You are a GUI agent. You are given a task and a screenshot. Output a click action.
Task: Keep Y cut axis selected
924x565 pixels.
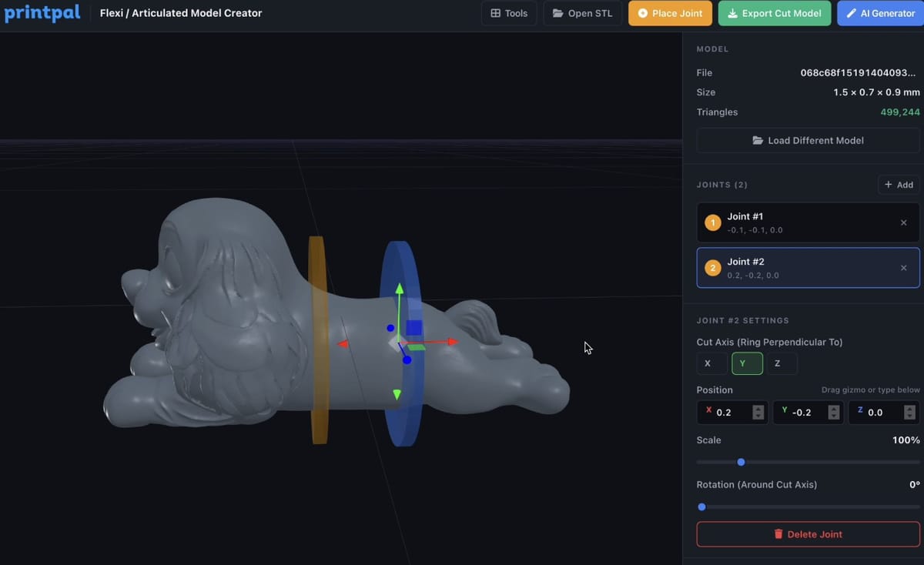coord(746,363)
